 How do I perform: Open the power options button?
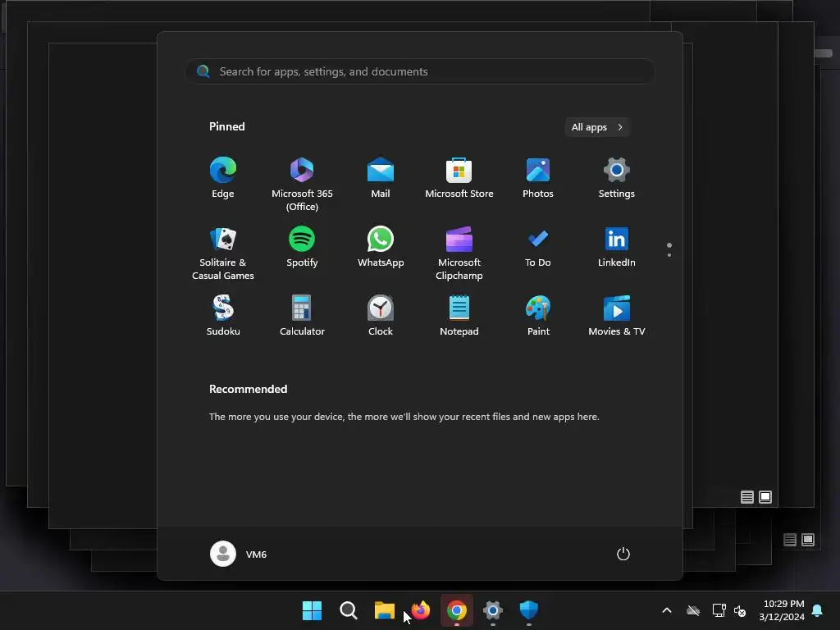(623, 554)
